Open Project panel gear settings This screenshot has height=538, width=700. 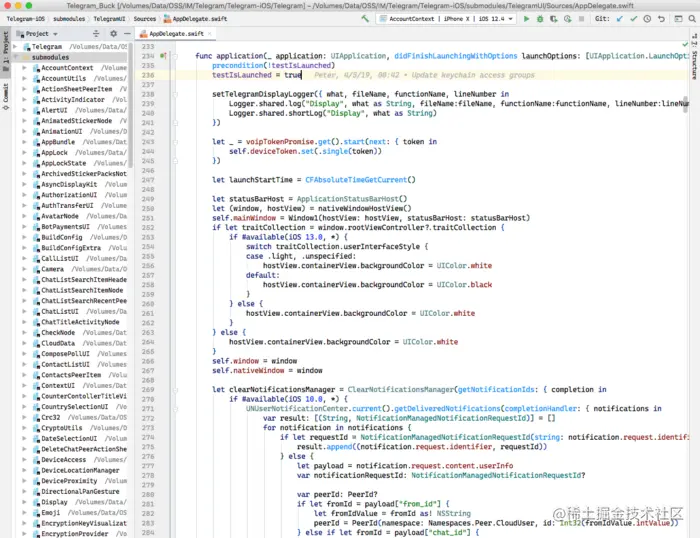click(113, 33)
